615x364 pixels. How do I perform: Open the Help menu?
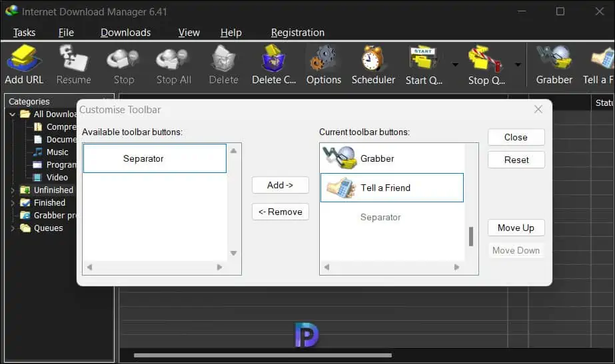tap(231, 33)
